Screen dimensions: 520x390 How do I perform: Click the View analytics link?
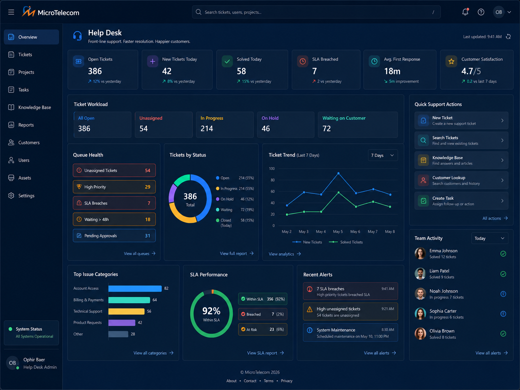(x=285, y=254)
